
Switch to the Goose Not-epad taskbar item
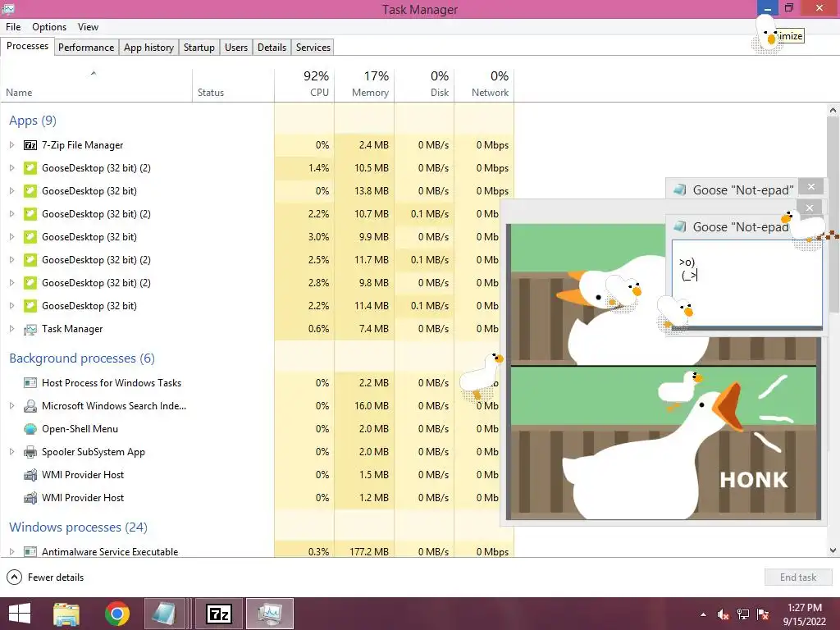[164, 614]
